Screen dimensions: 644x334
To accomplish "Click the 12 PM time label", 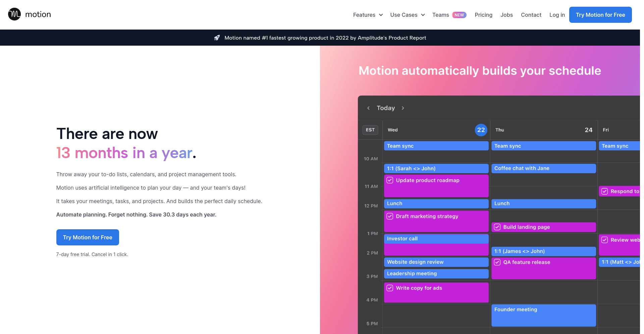I will [x=371, y=206].
